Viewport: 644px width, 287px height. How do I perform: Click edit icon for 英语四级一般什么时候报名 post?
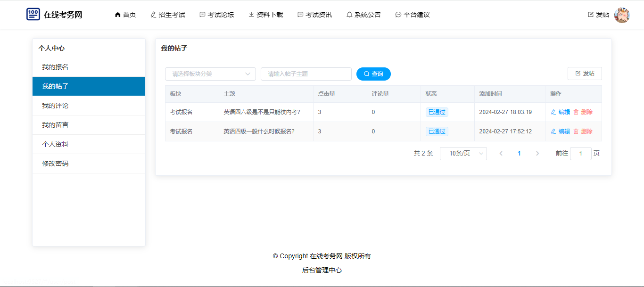553,131
